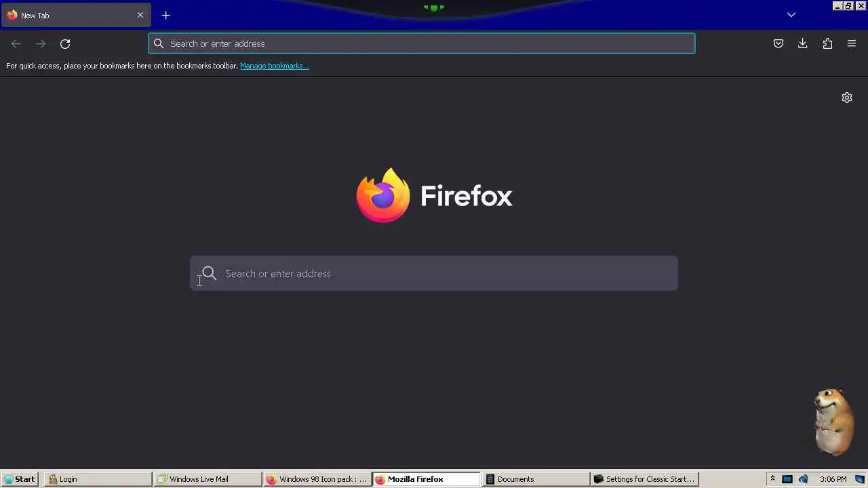Image resolution: width=868 pixels, height=488 pixels.
Task: Select Mozilla Firefox taskbar button
Action: click(426, 479)
